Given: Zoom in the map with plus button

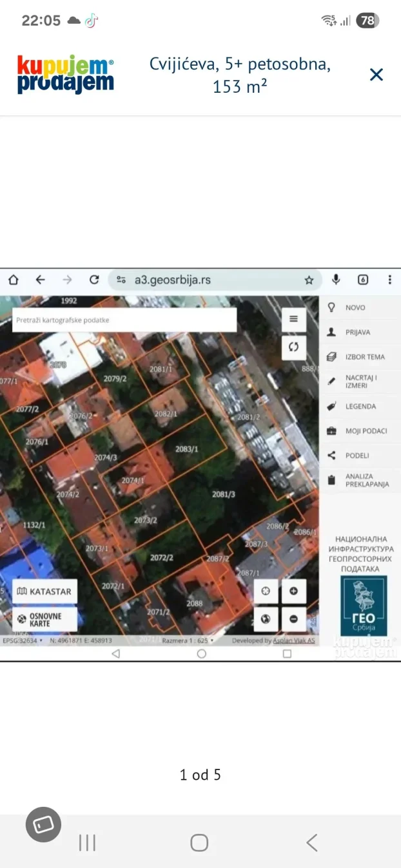Looking at the screenshot, I should point(293,591).
